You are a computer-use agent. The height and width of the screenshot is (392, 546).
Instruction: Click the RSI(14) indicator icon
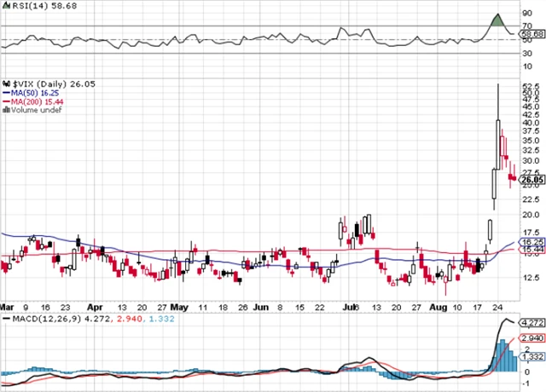click(x=4, y=5)
